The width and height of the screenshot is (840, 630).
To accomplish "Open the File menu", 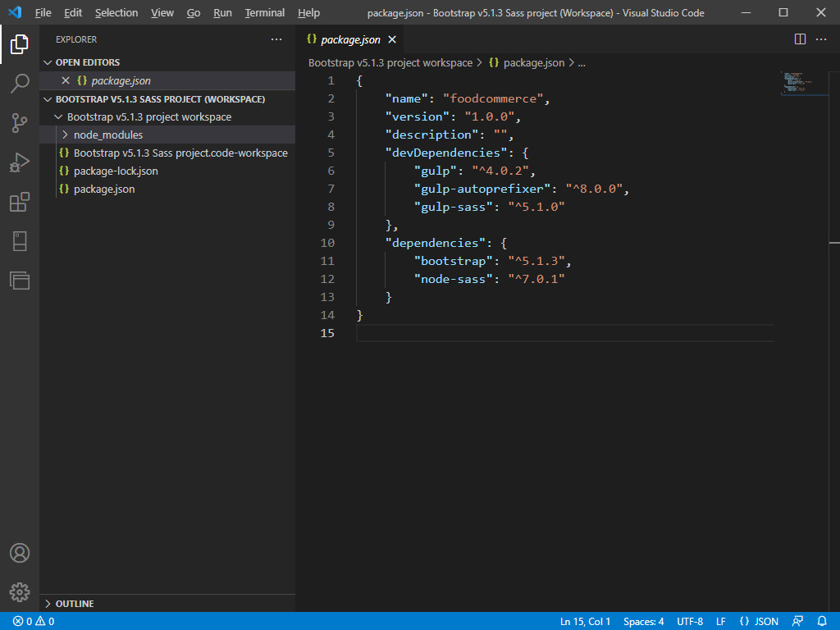I will (43, 13).
